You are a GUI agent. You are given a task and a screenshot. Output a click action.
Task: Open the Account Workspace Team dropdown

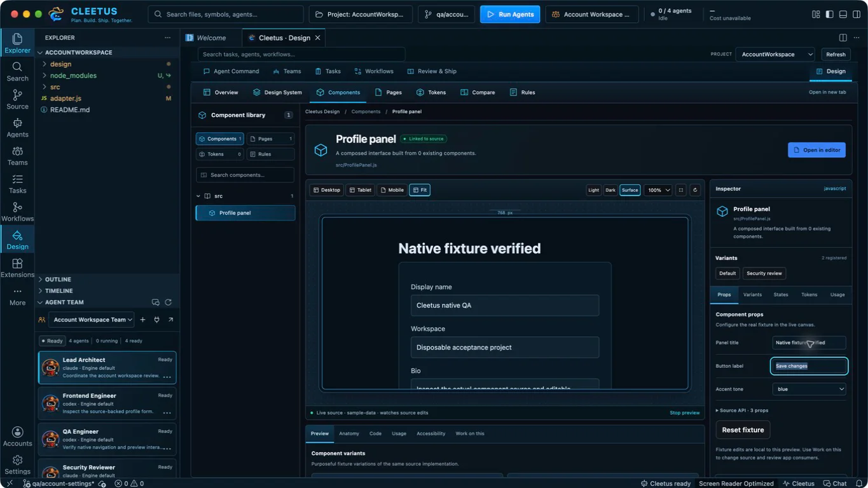(x=92, y=320)
